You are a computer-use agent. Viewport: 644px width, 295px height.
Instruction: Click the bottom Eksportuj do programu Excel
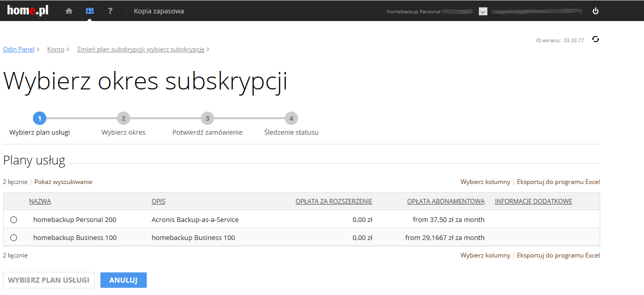[x=558, y=255]
